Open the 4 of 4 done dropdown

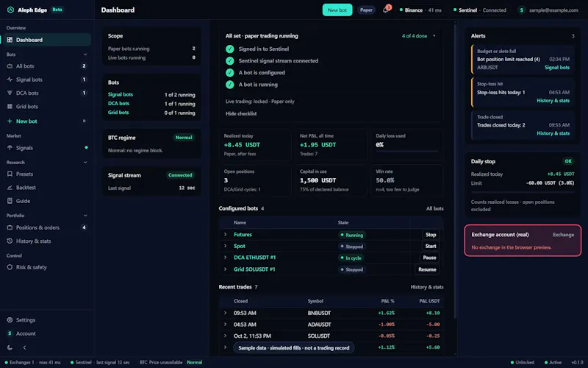(x=418, y=36)
